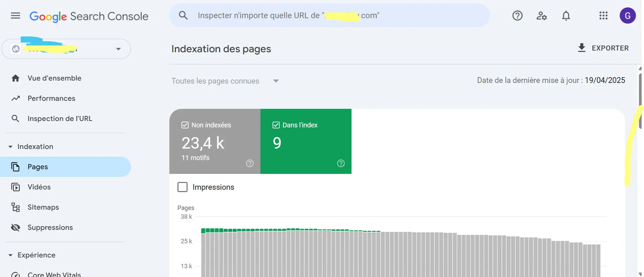The width and height of the screenshot is (644, 277).
Task: Open user settings management icon
Action: point(541,16)
